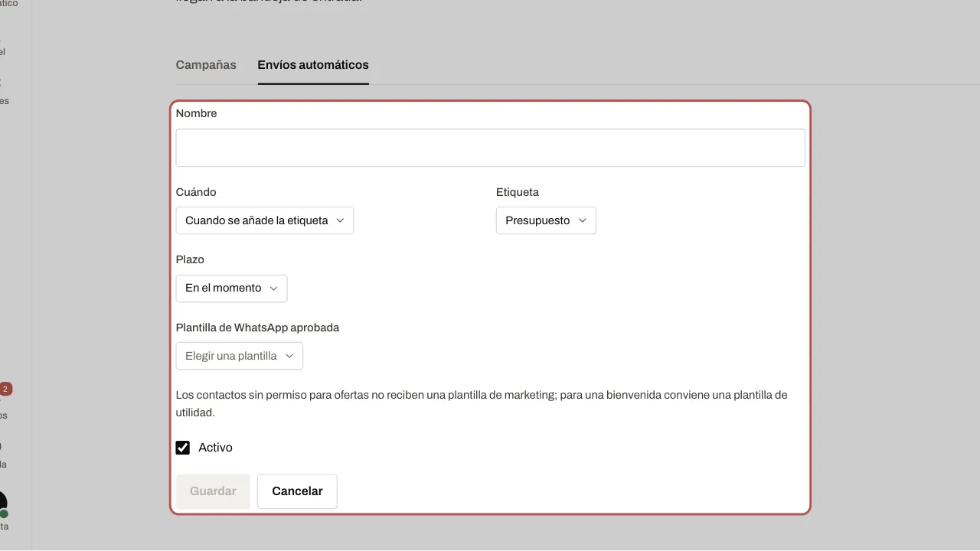Click the Cancelar button
The height and width of the screenshot is (551, 980).
(x=297, y=491)
